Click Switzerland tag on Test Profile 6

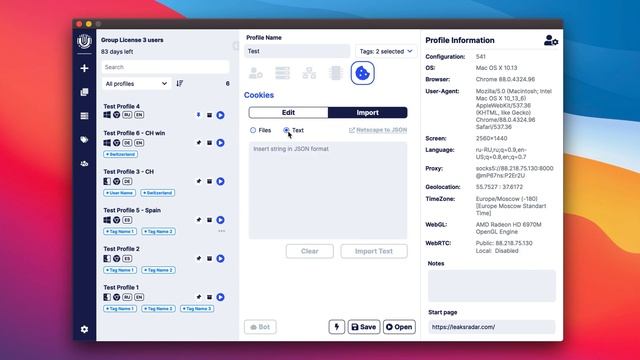pos(120,154)
